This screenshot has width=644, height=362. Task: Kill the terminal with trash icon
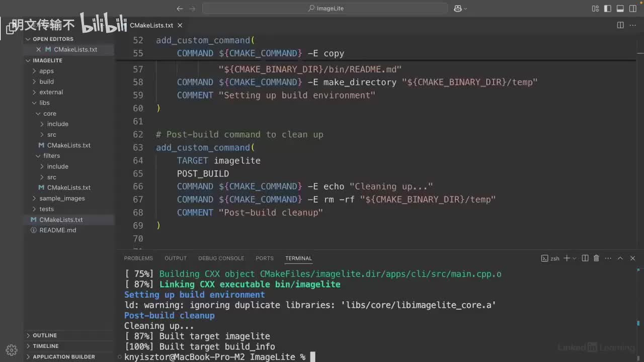[x=596, y=258]
